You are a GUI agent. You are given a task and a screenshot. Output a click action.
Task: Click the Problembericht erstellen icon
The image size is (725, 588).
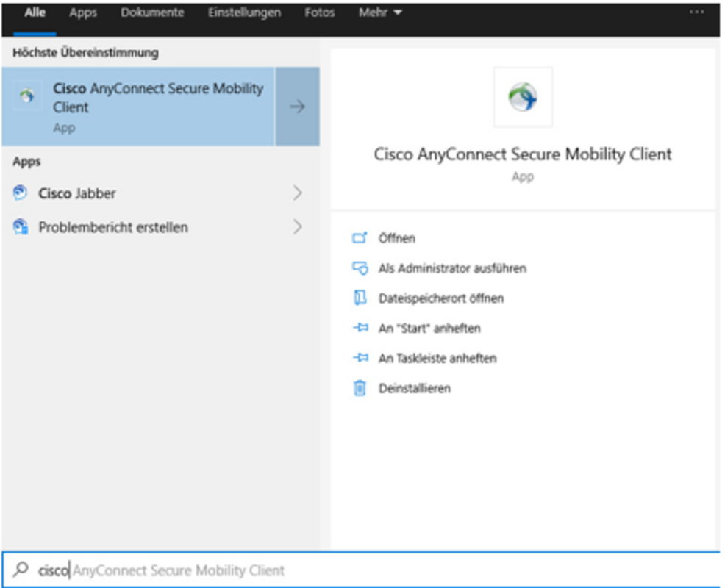[21, 228]
